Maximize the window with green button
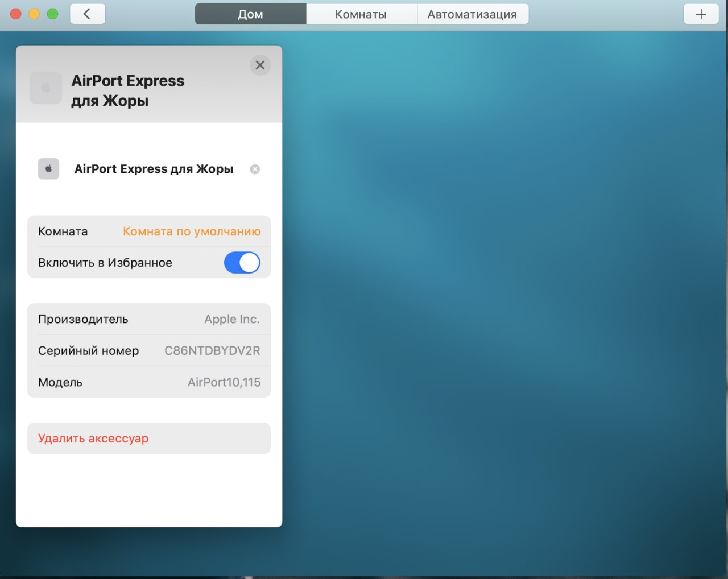728x579 pixels. [x=52, y=14]
